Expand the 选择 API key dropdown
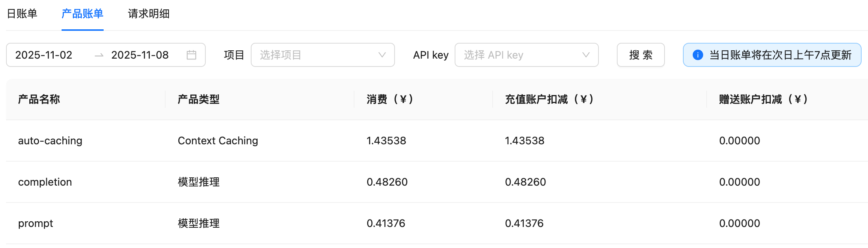The image size is (868, 248). pyautogui.click(x=526, y=55)
